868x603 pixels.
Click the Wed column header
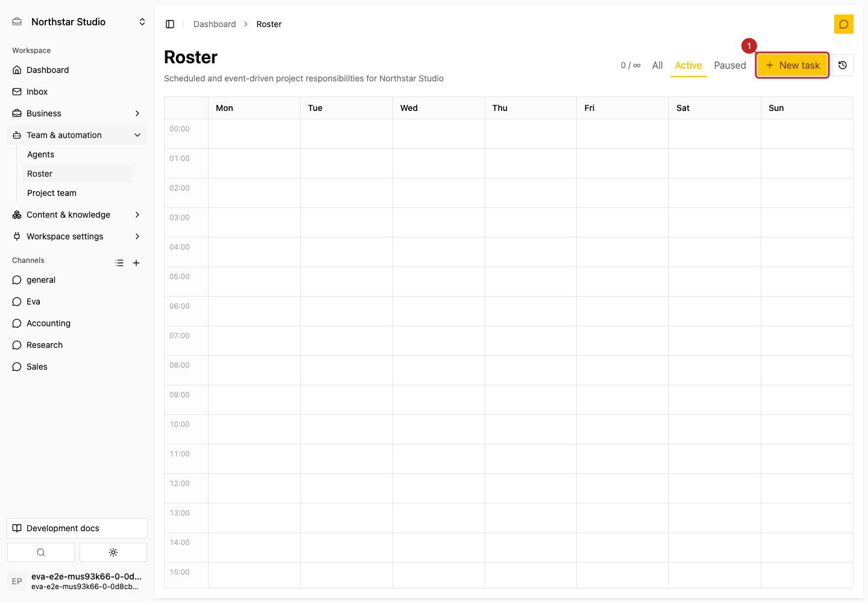tap(438, 108)
